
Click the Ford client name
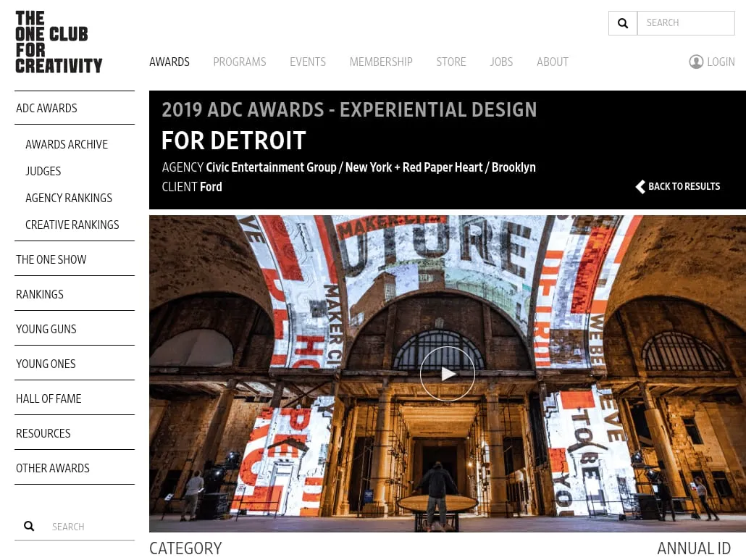coord(211,187)
